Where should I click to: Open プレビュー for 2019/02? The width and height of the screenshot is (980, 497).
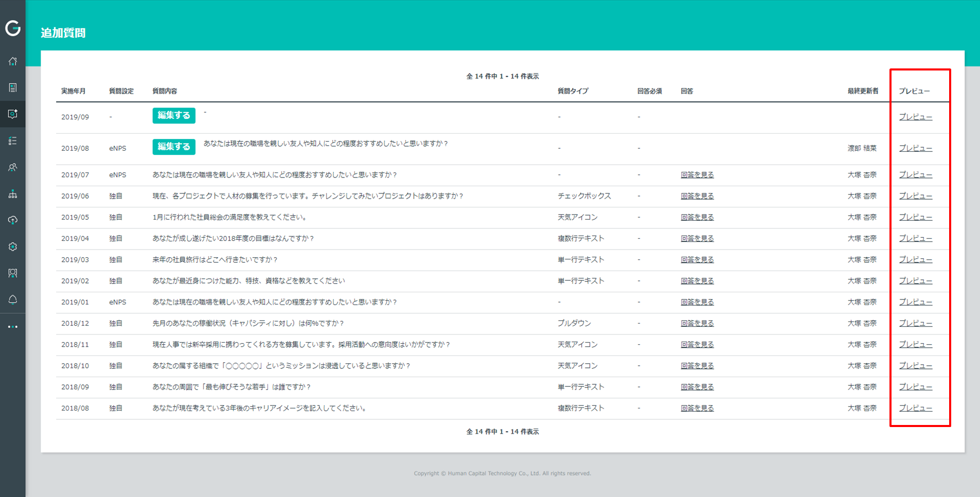[916, 281]
